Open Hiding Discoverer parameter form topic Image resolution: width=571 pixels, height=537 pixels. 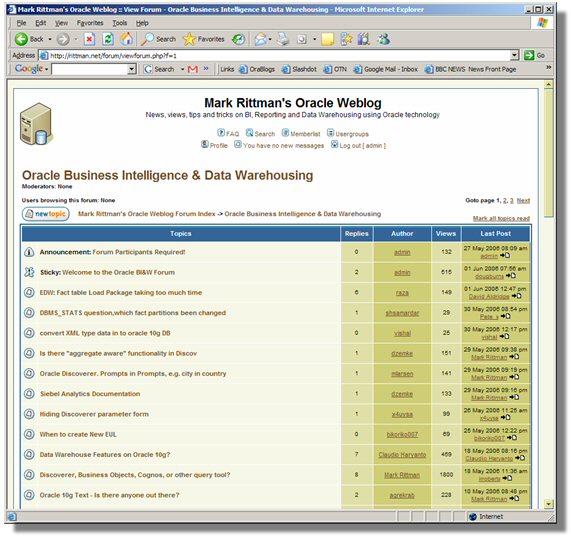click(x=94, y=414)
